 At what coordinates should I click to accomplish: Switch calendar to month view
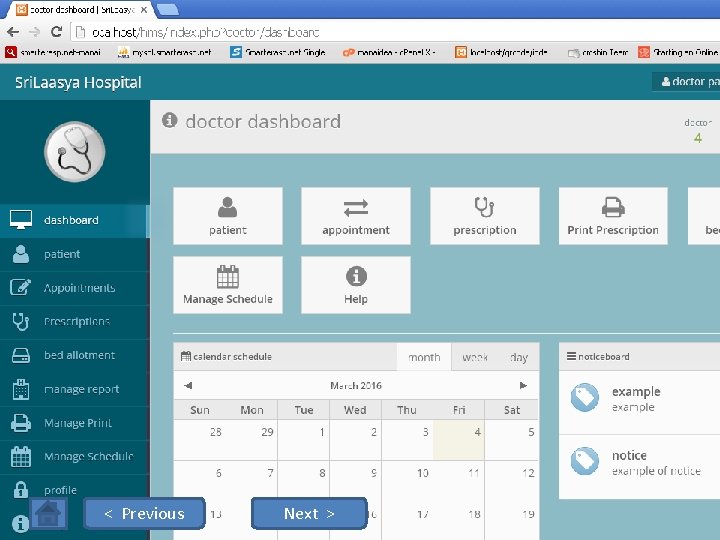click(x=424, y=357)
